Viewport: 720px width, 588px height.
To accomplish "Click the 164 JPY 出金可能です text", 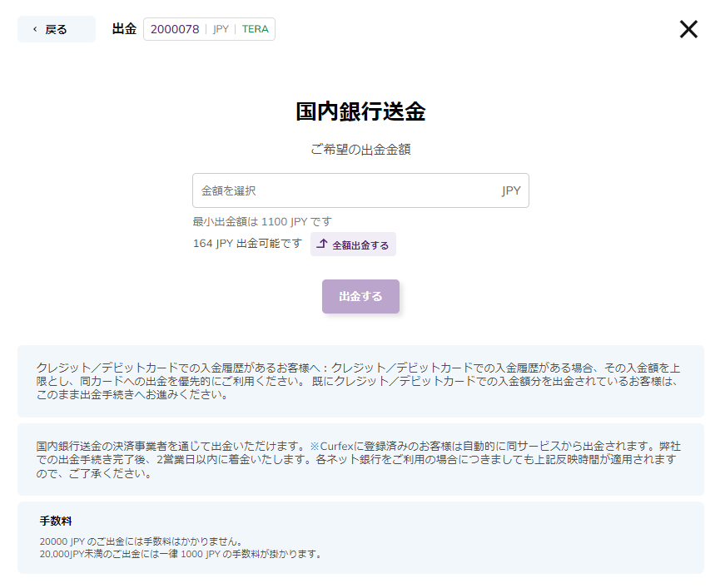I will tap(247, 244).
